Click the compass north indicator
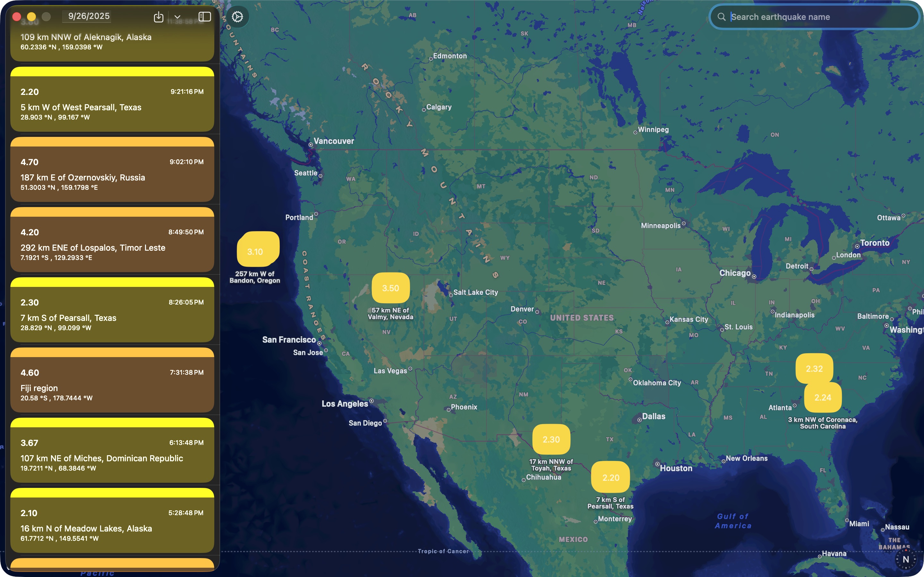Screen dimensions: 924x577 coord(906,559)
